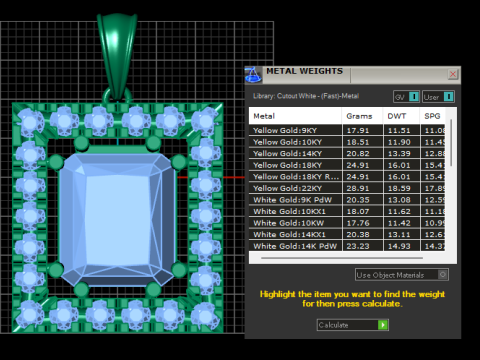Image resolution: width=480 pixels, height=360 pixels.
Task: Click the 28.91 grams value
Action: coord(358,188)
